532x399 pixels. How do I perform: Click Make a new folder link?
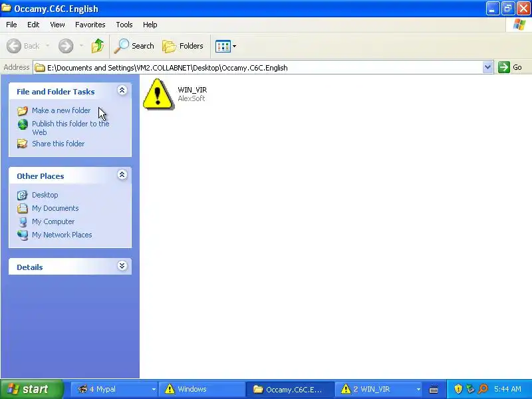point(61,110)
